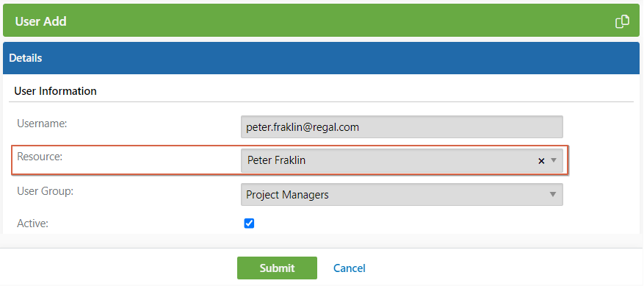644x286 pixels.
Task: Click the Resource field label
Action: 40,157
